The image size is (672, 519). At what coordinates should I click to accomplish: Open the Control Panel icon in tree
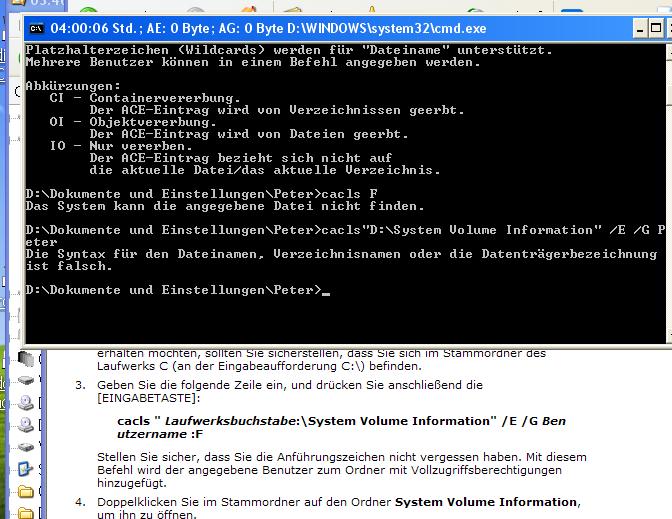click(x=27, y=469)
